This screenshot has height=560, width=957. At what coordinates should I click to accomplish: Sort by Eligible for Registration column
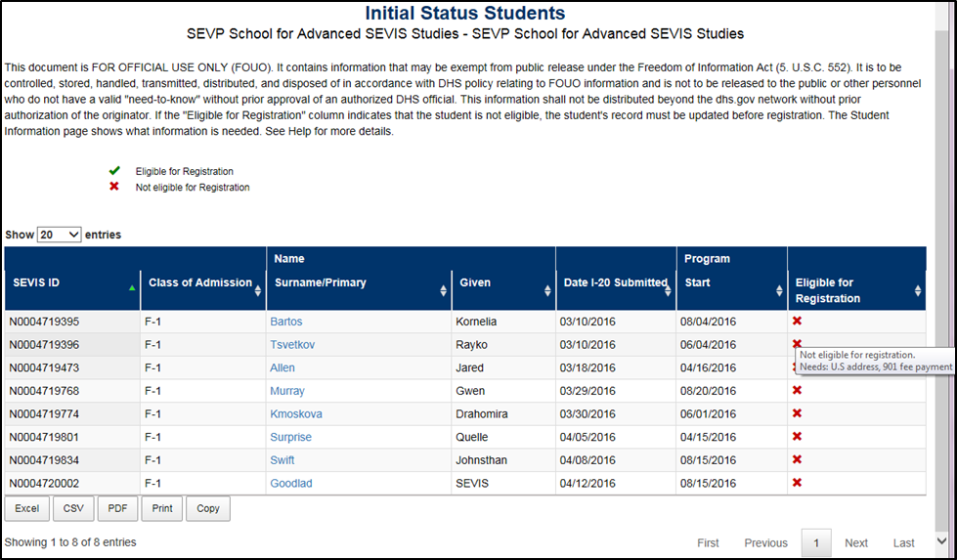(x=856, y=290)
